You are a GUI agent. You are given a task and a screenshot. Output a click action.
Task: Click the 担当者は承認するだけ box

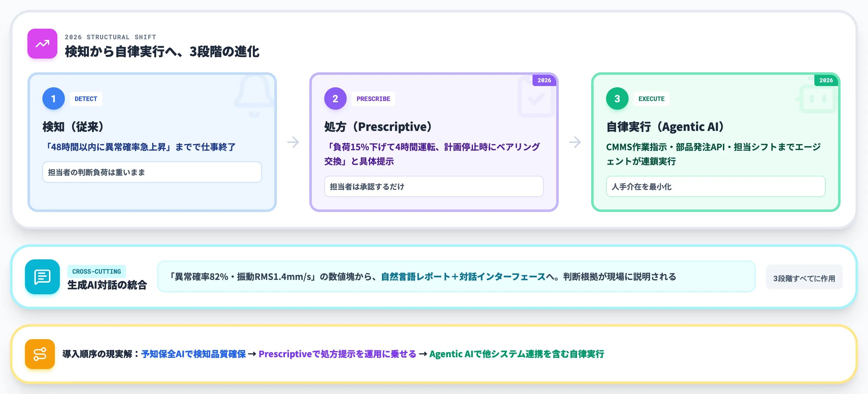tap(434, 187)
